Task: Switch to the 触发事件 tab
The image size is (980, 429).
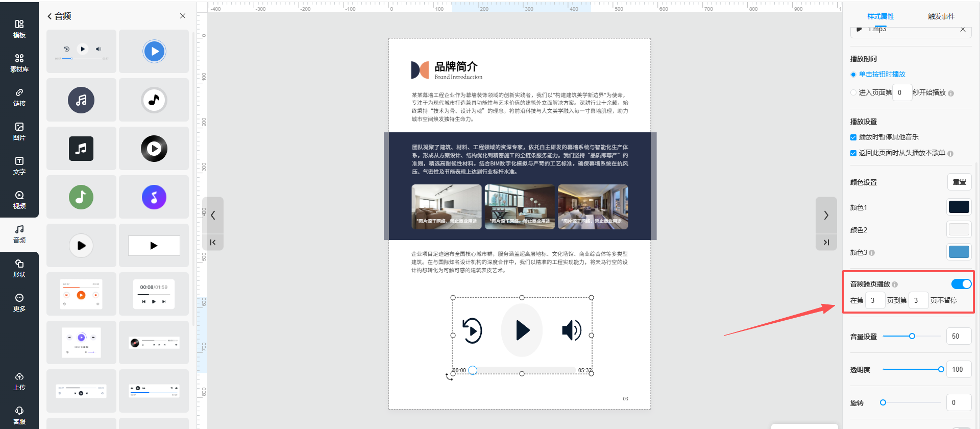Action: 941,16
